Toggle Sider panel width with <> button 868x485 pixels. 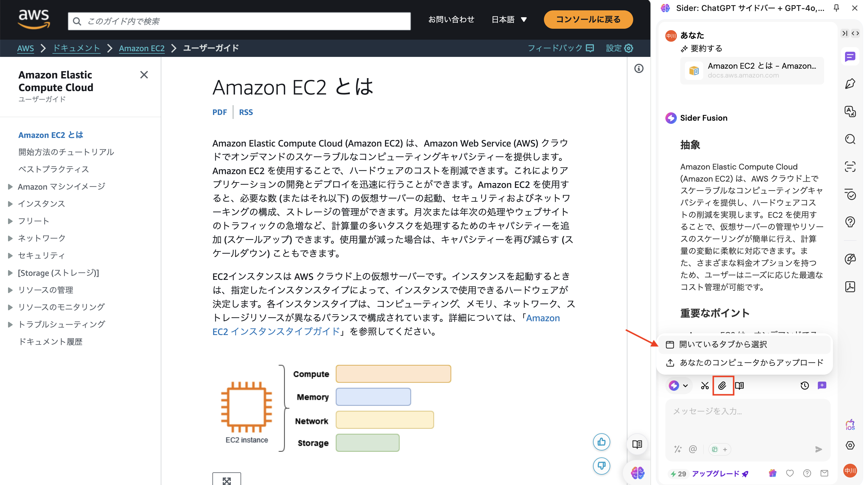point(855,33)
